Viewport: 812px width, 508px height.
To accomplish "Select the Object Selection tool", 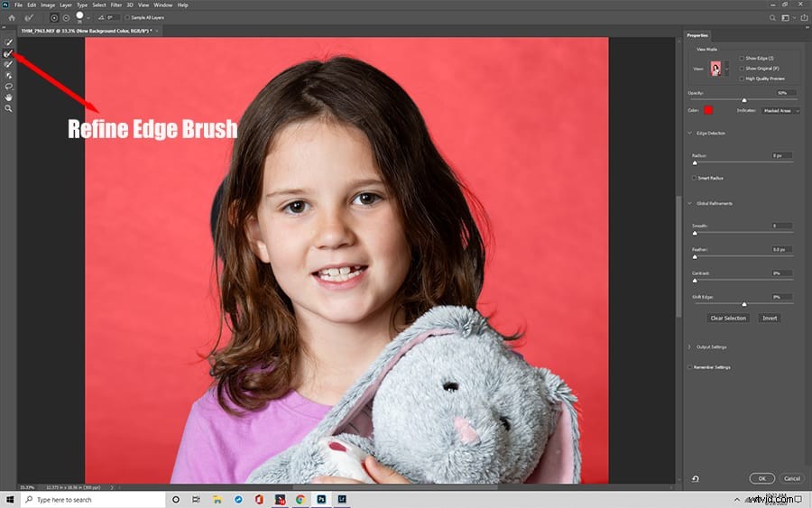I will [8, 76].
